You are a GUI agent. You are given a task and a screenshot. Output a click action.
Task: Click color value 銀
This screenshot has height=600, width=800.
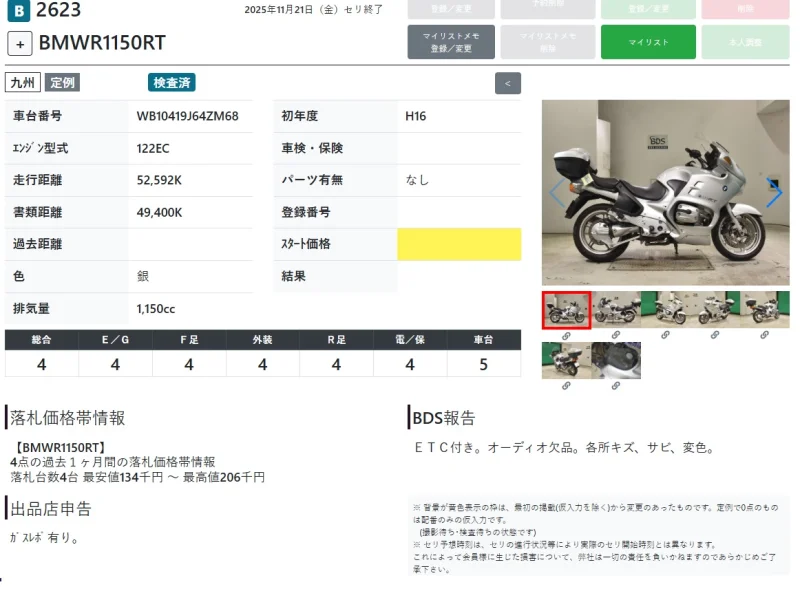coord(143,277)
